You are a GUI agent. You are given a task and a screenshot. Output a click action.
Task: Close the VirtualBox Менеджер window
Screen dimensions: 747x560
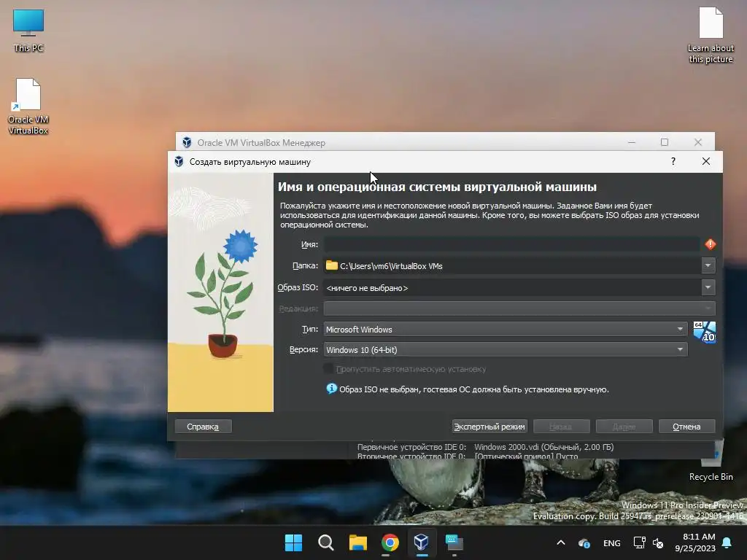click(698, 142)
